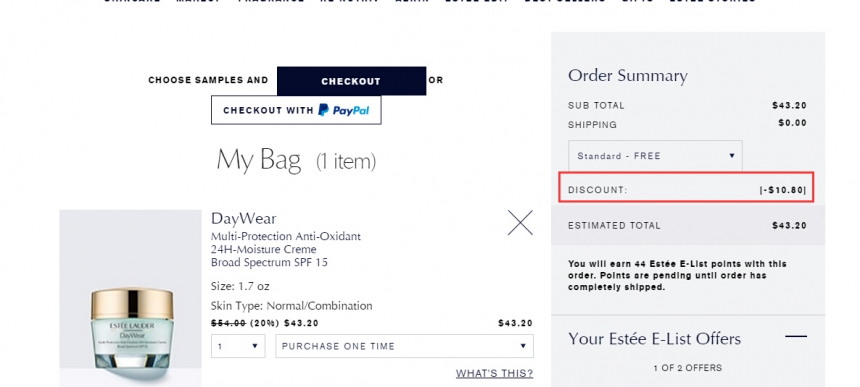Checkout with PayPal

click(296, 110)
